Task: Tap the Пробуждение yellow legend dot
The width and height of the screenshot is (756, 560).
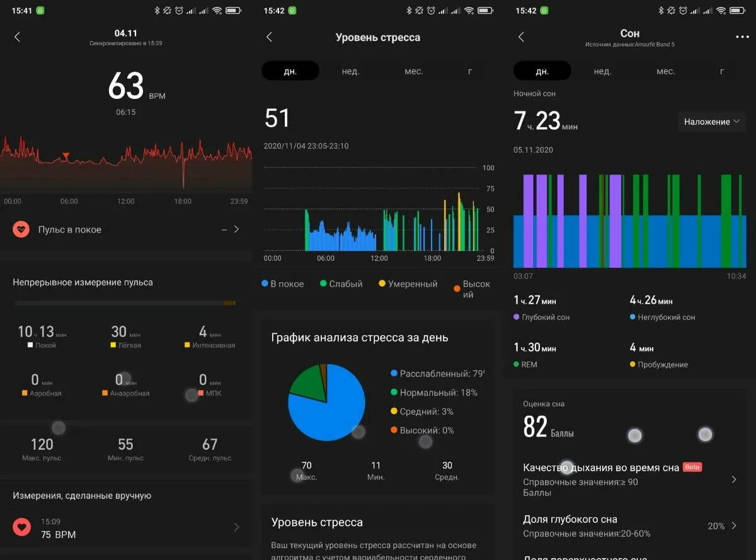Action: (x=633, y=364)
